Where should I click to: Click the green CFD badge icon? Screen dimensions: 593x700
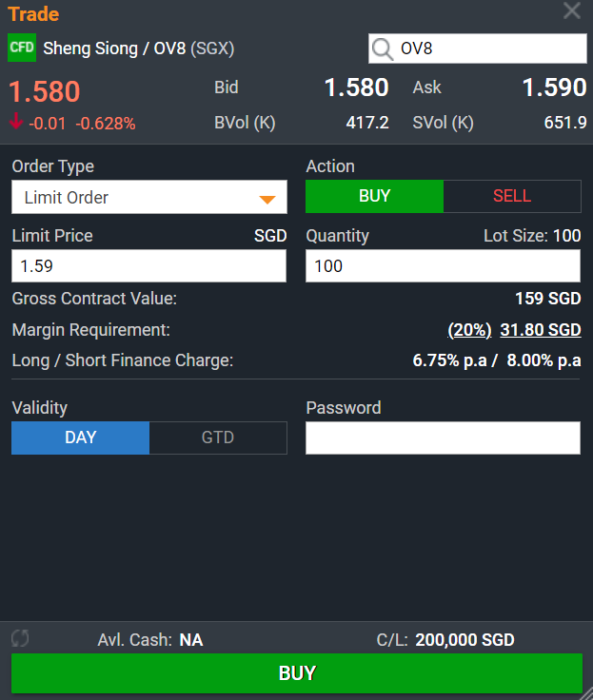[x=22, y=47]
